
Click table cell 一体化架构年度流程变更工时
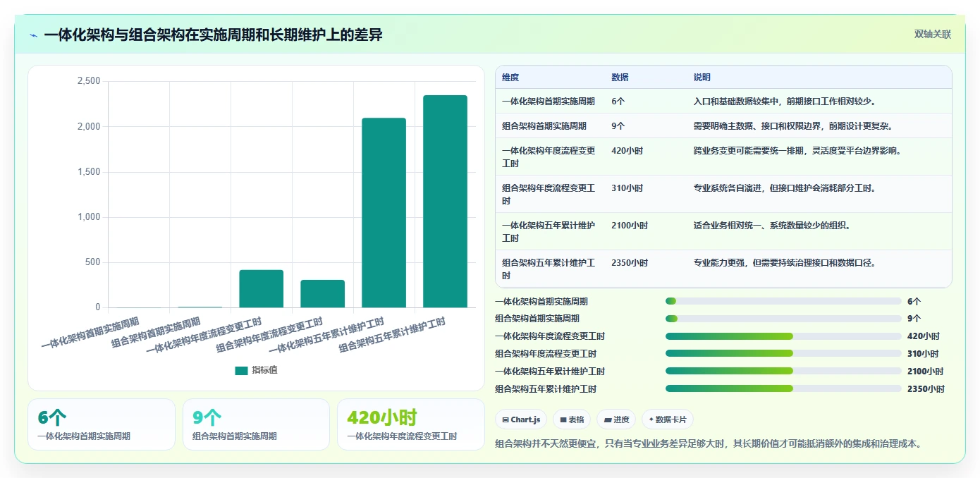click(x=549, y=157)
